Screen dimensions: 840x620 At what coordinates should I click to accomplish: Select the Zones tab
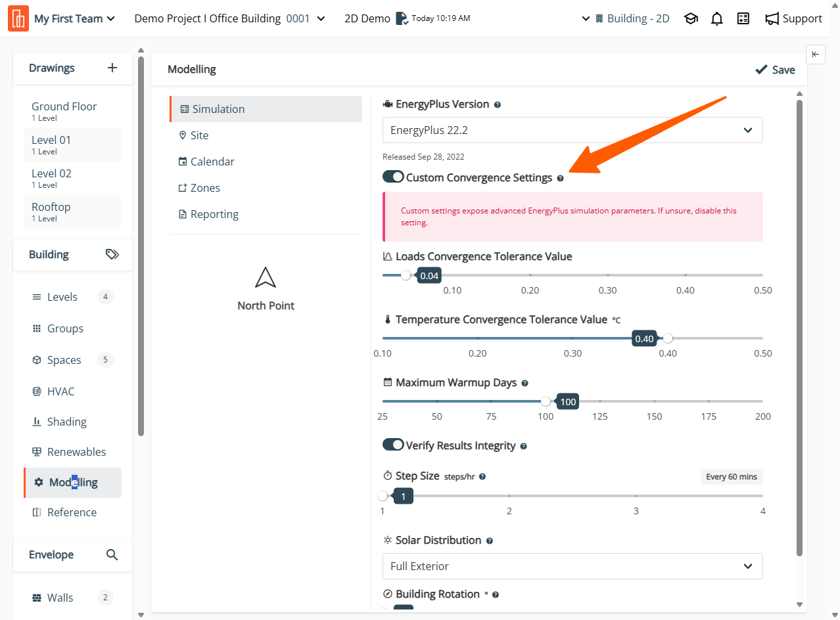tap(204, 188)
